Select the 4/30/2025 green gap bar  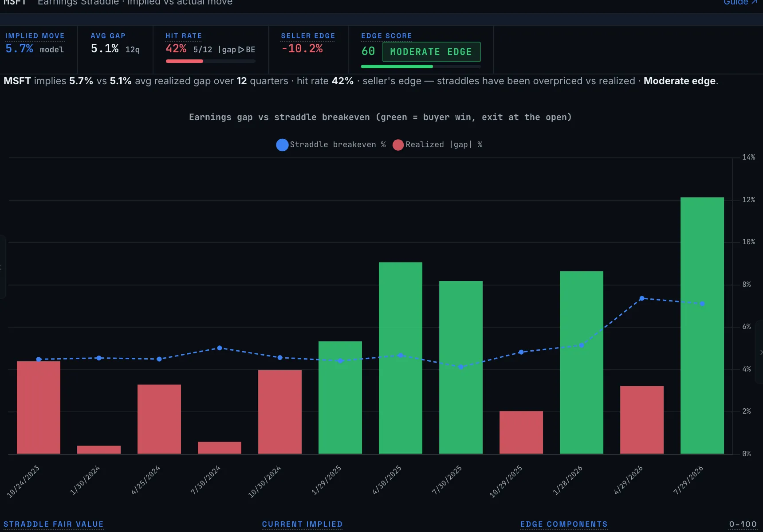point(401,358)
